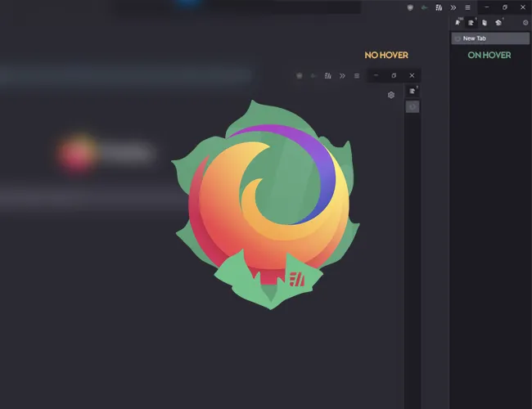Expand the overflow chevrons in top toolbar
This screenshot has width=532, height=409.
(x=453, y=7)
